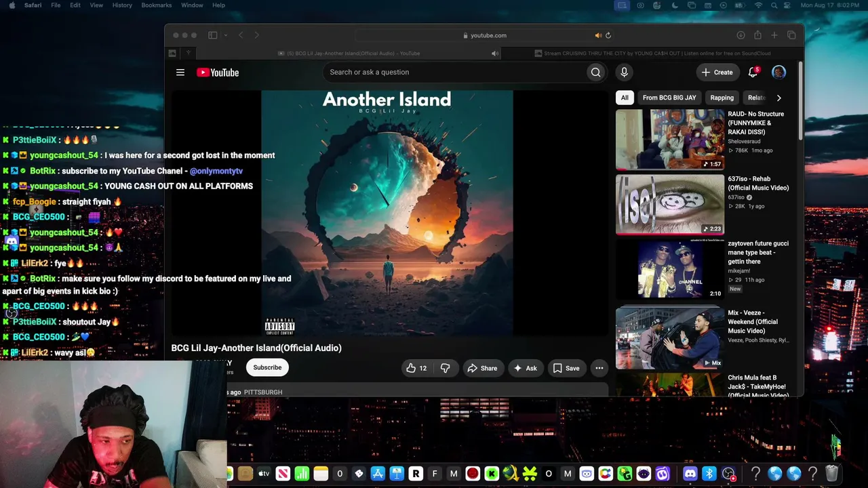
Task: Click the Create button on YouTube
Action: click(717, 73)
